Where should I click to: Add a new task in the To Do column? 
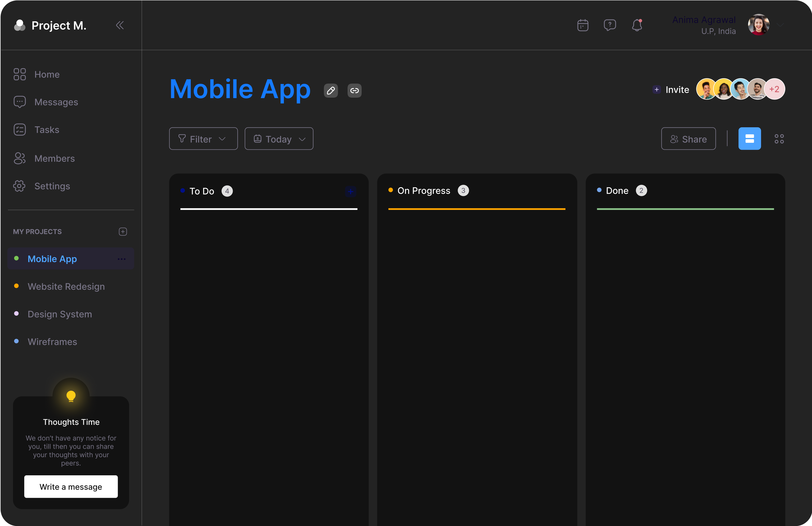click(351, 192)
